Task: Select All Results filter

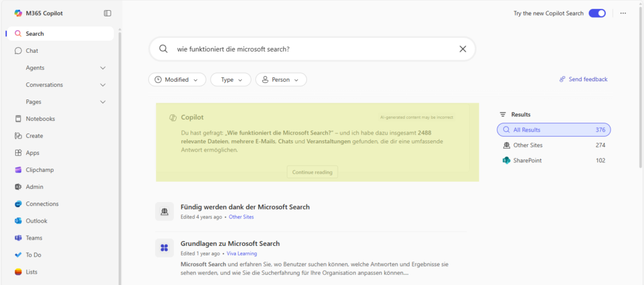Action: (x=553, y=130)
